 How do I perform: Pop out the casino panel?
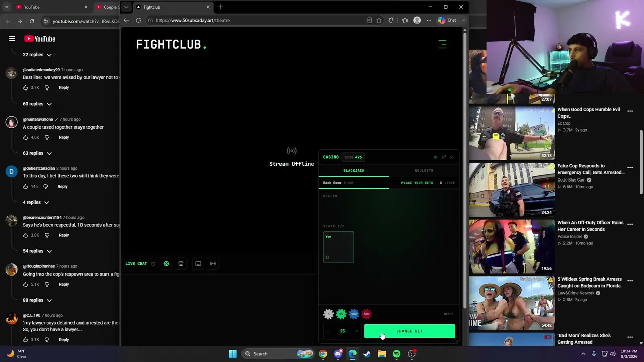pyautogui.click(x=444, y=157)
